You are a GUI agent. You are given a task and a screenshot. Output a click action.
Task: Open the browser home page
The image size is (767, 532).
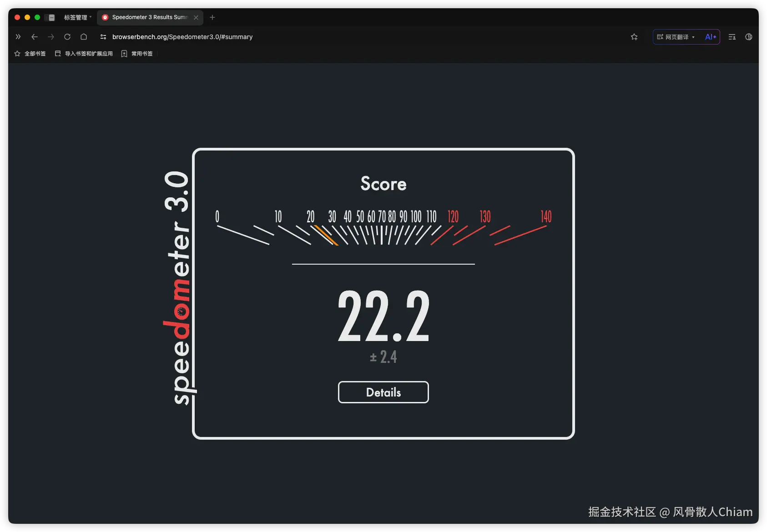pyautogui.click(x=84, y=37)
